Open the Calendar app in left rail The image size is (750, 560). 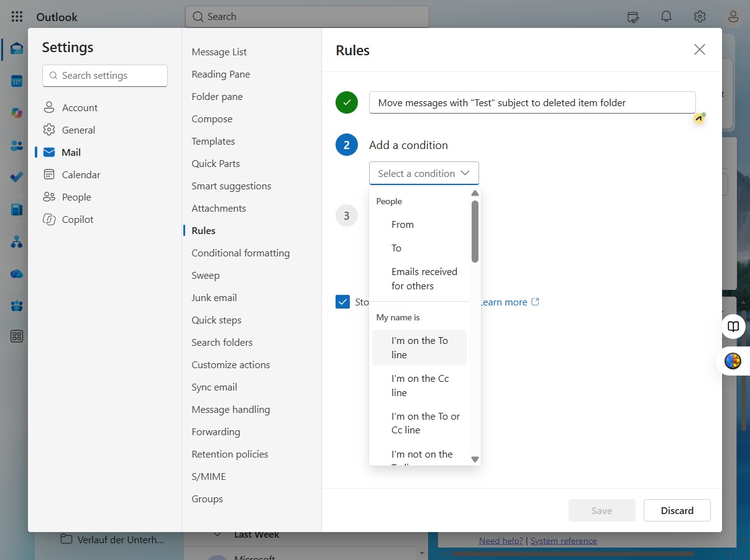click(x=17, y=81)
